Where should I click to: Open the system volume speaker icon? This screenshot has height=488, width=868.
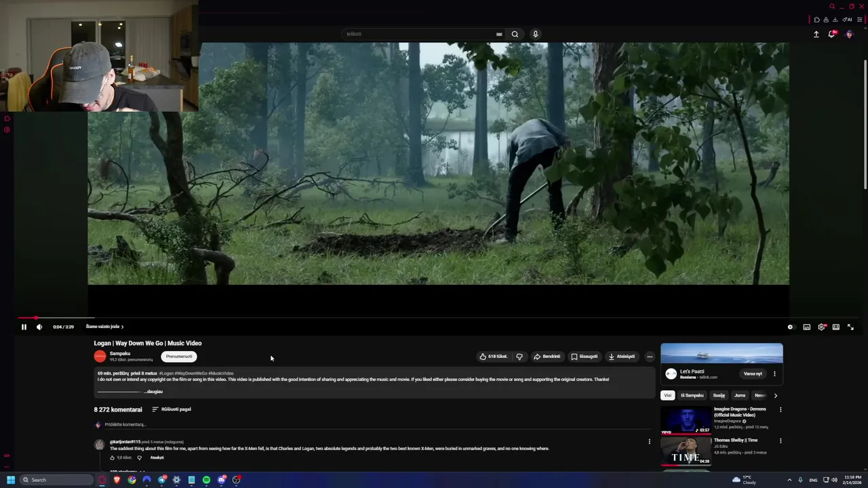(834, 480)
